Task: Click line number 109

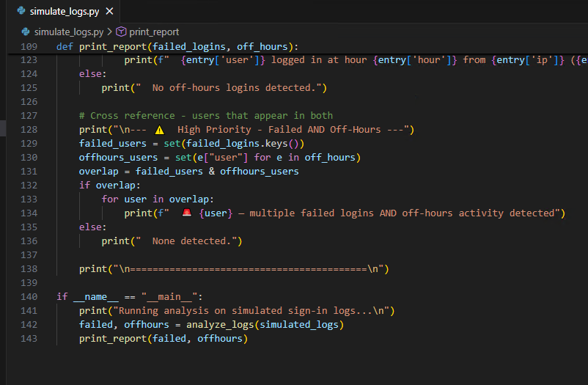Action: [x=29, y=46]
